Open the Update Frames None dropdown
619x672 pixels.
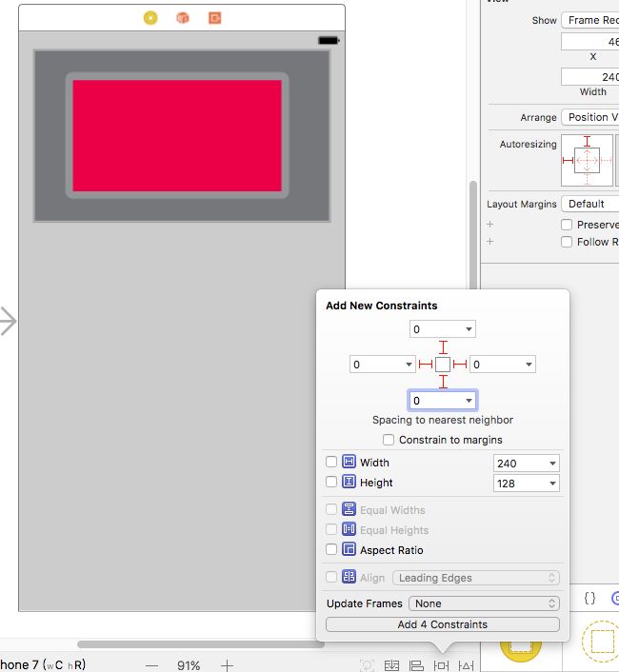484,603
